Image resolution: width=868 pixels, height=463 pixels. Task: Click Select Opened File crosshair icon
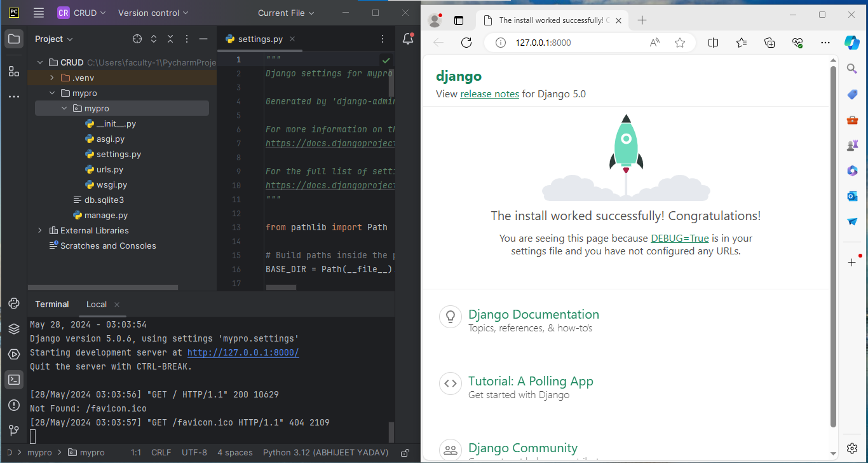click(x=137, y=39)
